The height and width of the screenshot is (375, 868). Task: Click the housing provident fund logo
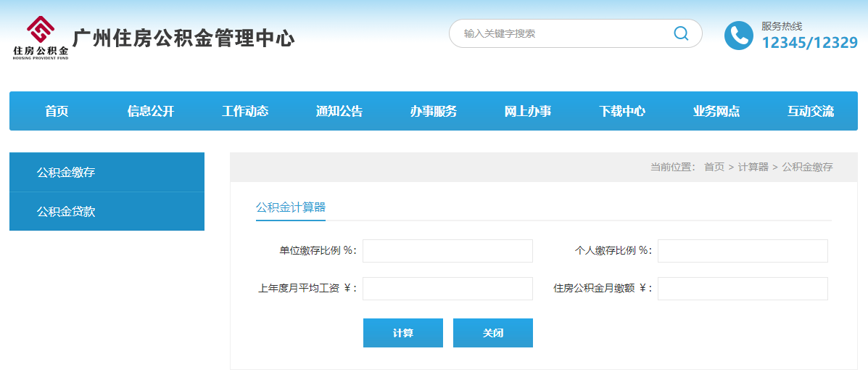click(x=41, y=38)
